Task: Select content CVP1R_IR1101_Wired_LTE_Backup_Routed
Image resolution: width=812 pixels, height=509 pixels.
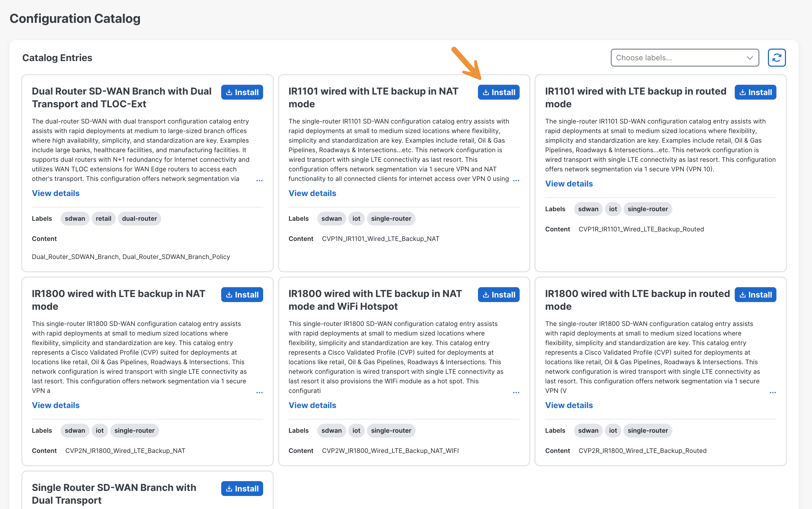Action: click(641, 229)
